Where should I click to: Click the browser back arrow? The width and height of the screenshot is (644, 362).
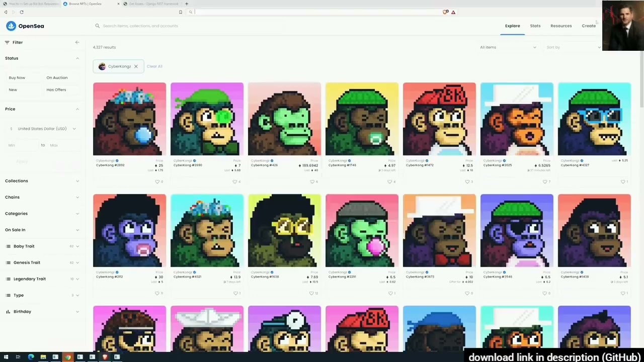click(6, 12)
